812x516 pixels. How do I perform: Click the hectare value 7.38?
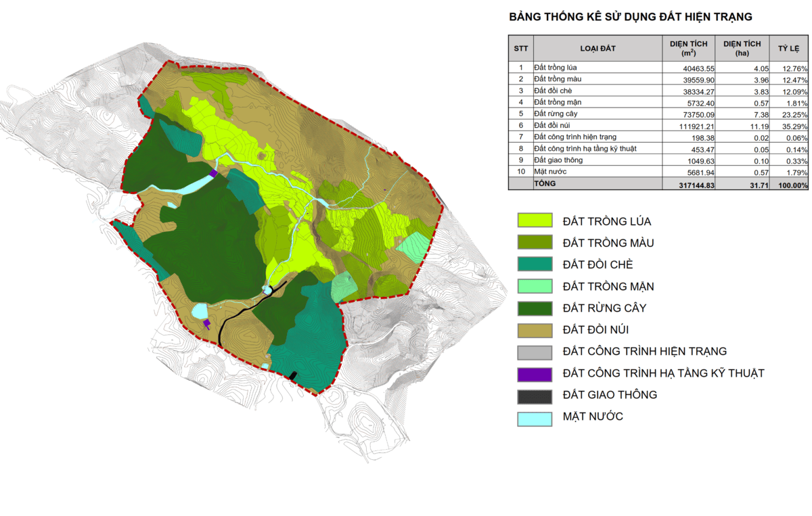[760, 114]
